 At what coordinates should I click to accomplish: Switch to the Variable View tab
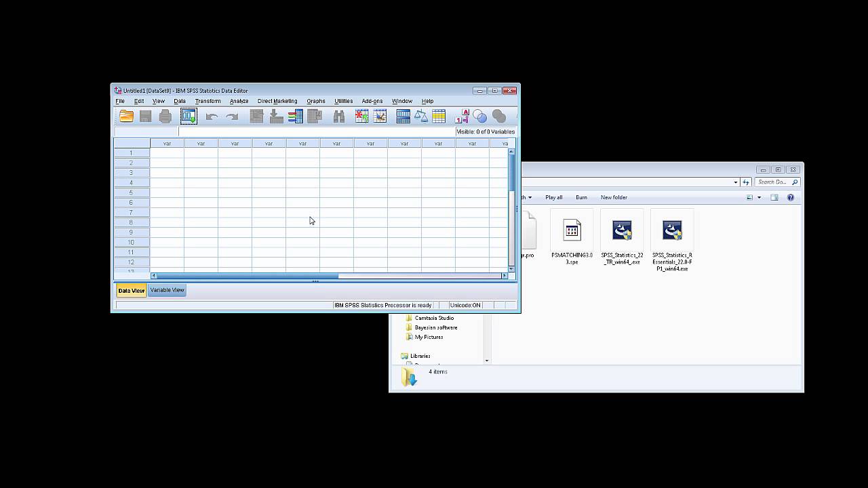click(167, 290)
